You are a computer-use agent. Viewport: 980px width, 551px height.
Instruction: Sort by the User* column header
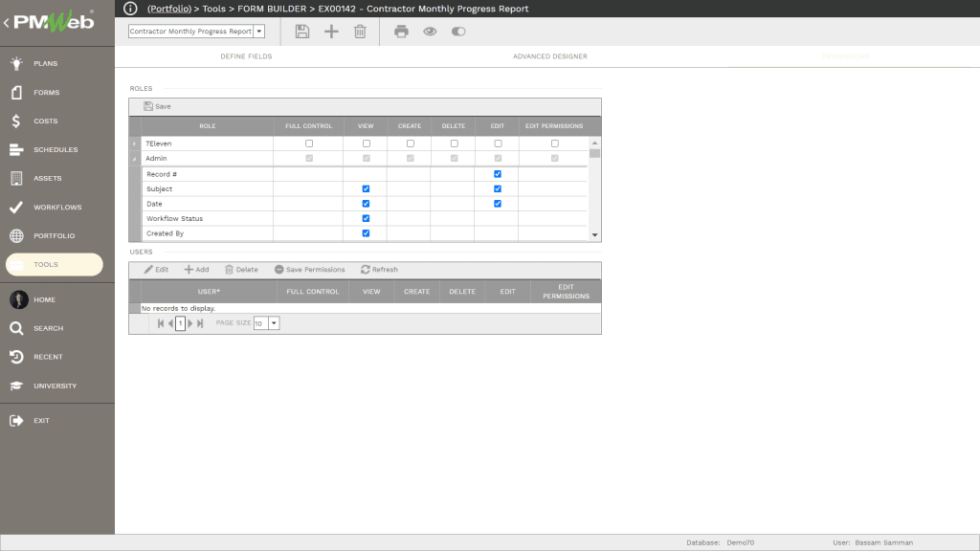(209, 292)
